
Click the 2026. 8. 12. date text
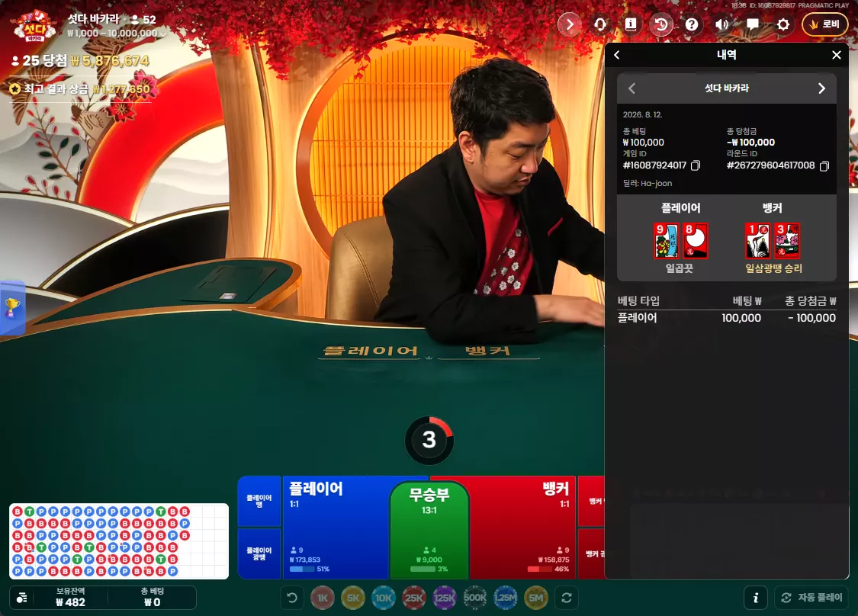click(642, 115)
